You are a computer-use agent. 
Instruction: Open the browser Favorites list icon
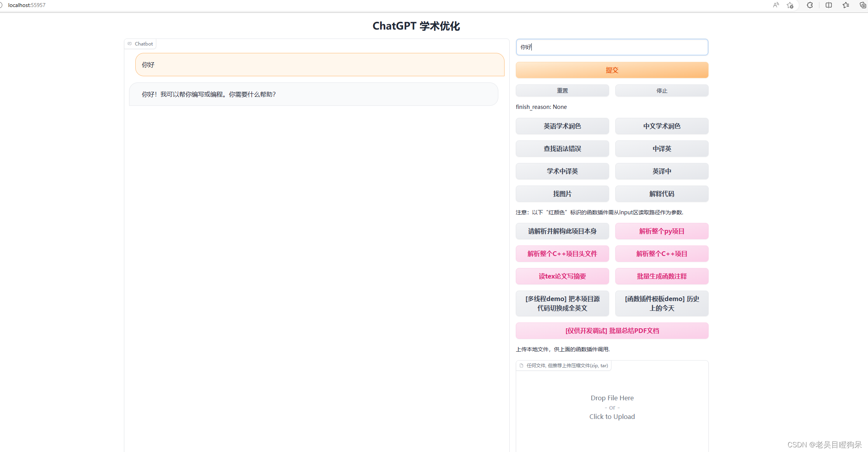(x=846, y=5)
